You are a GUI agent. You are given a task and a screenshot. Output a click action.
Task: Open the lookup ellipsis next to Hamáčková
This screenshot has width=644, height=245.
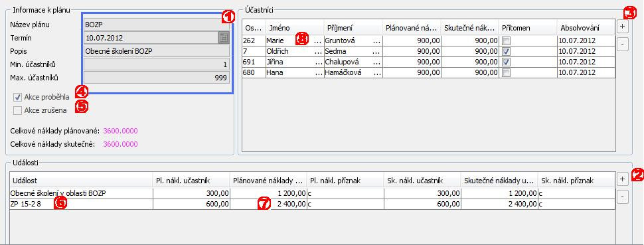(x=376, y=73)
